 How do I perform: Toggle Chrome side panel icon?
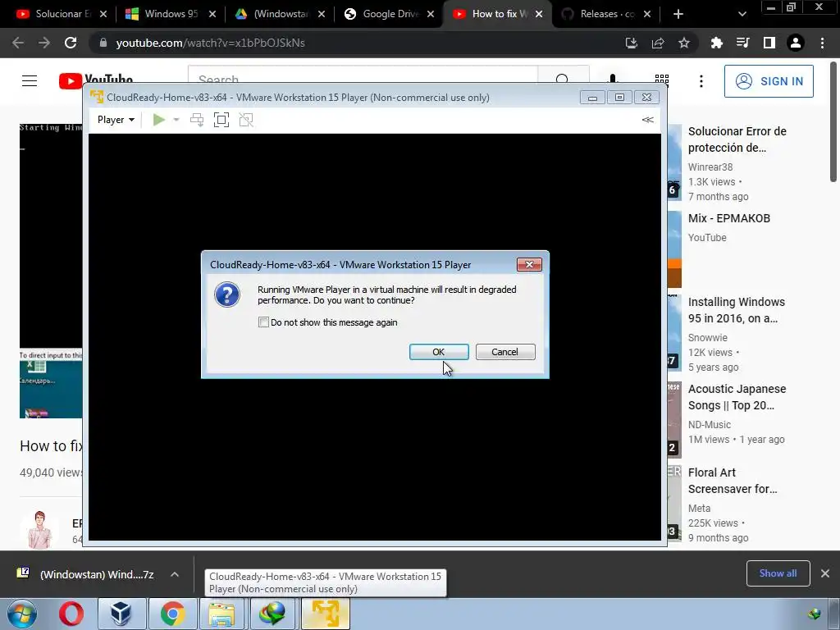tap(769, 43)
